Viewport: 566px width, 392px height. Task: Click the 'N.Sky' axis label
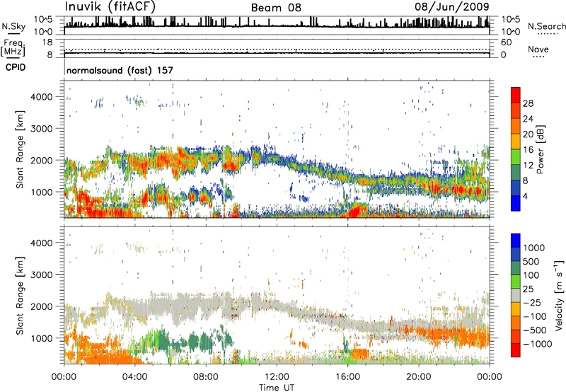pyautogui.click(x=13, y=27)
